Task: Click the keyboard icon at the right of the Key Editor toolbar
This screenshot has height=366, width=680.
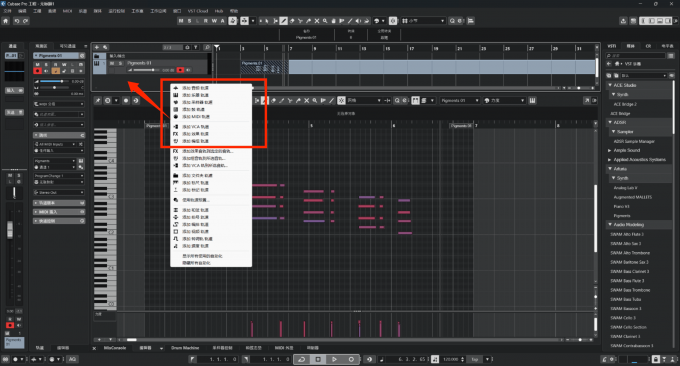Action: click(532, 101)
